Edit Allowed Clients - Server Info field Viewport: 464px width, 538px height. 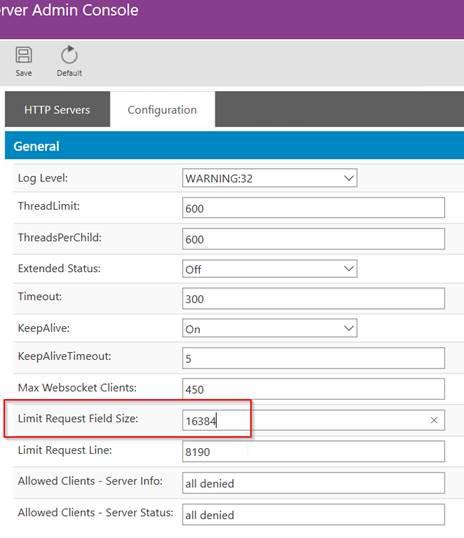click(x=313, y=483)
